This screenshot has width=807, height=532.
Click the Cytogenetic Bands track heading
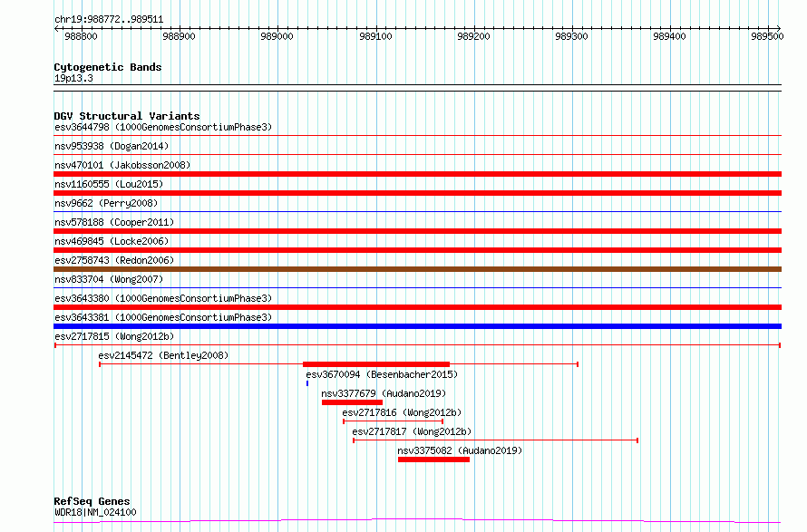pos(108,67)
